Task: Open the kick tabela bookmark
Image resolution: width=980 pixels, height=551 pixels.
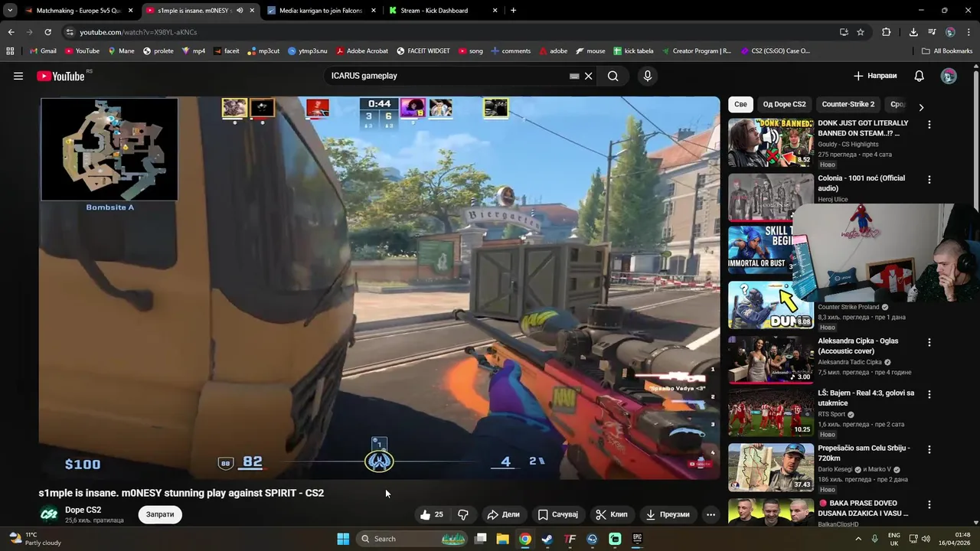Action: coord(633,51)
